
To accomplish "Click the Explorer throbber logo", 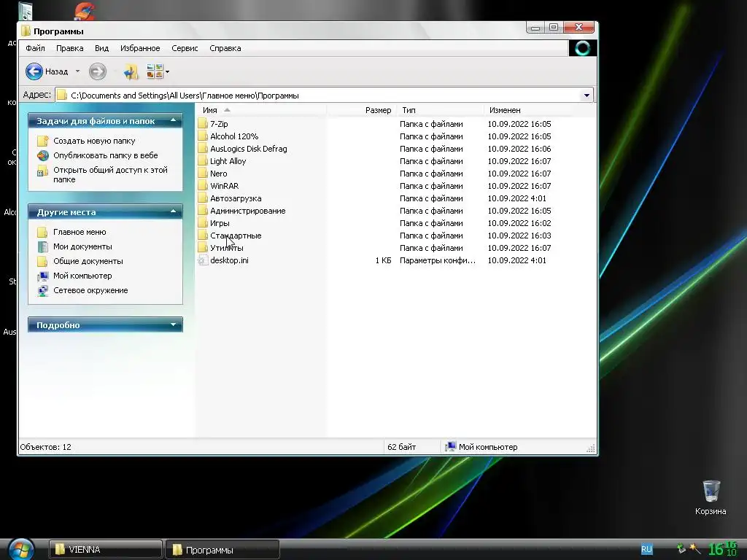I will 583,48.
